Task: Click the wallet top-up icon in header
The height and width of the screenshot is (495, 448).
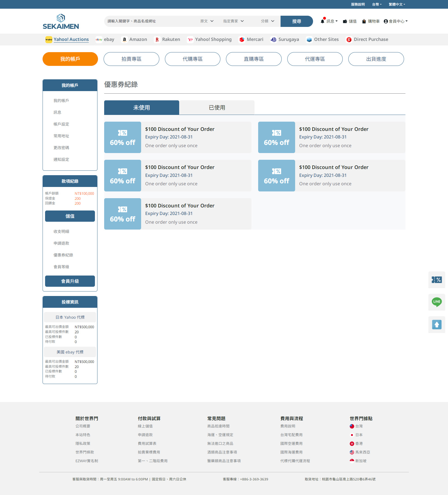Action: (345, 21)
